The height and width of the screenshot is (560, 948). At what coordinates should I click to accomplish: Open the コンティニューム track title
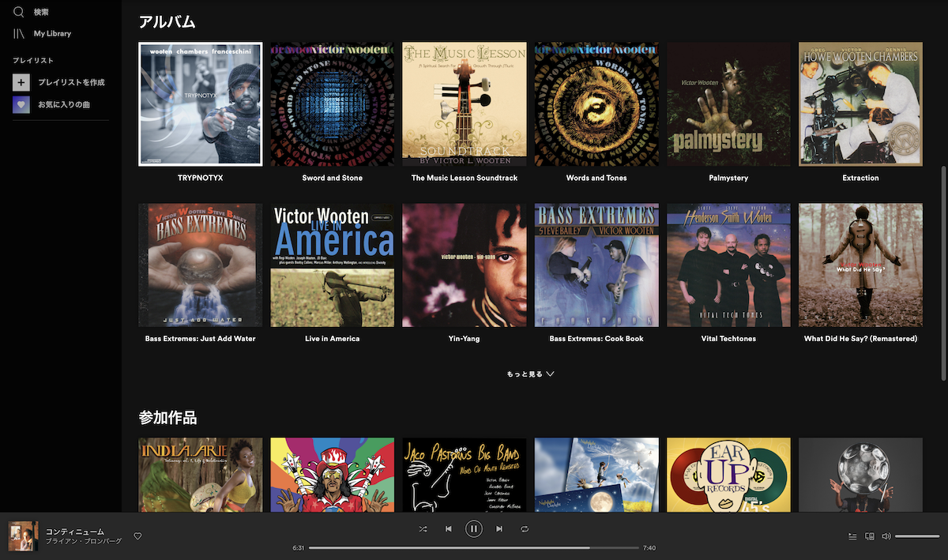(x=75, y=532)
